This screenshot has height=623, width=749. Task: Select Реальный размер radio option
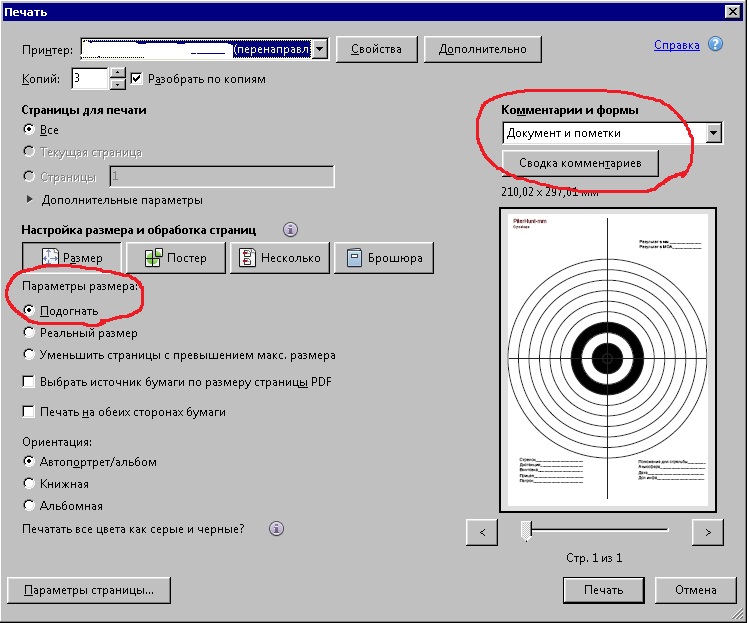pos(29,333)
